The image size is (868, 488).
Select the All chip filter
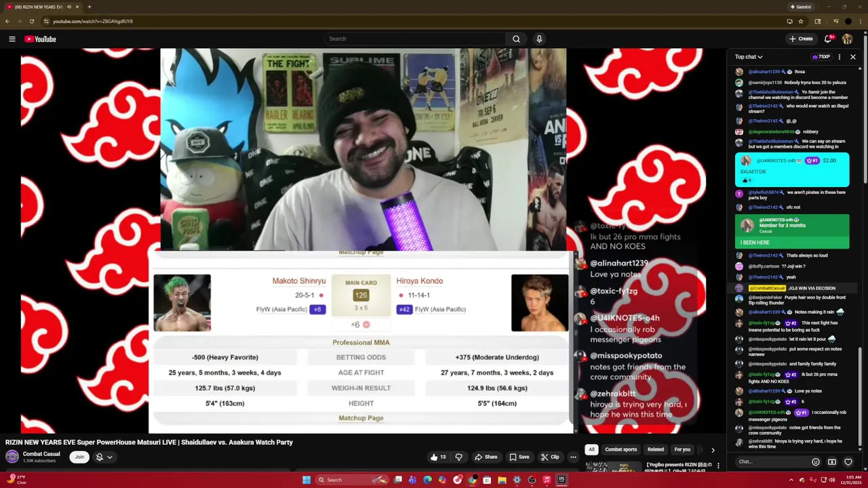591,449
